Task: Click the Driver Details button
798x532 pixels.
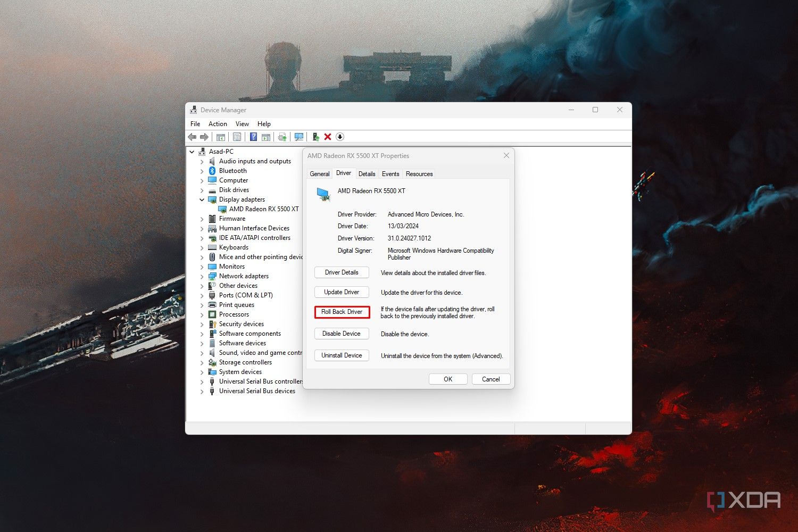Action: [342, 272]
